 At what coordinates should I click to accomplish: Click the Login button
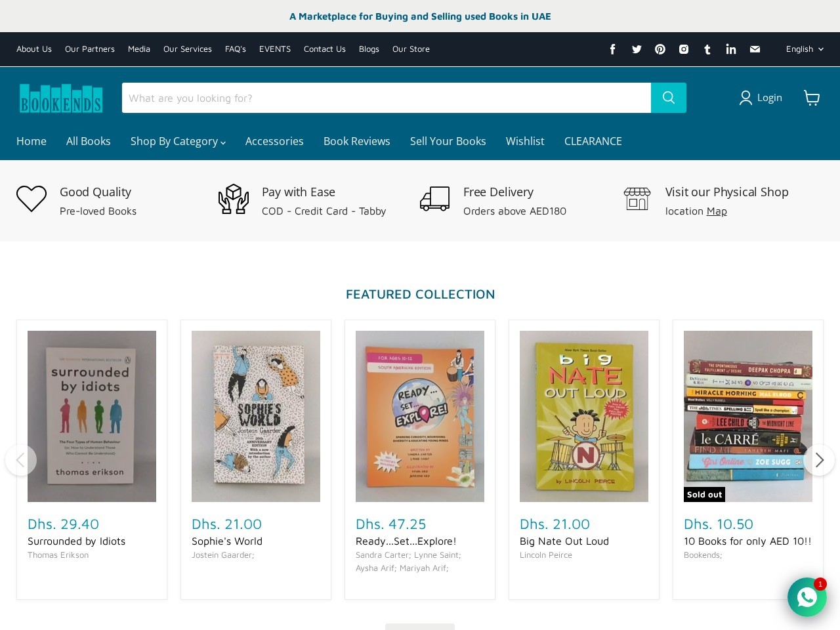pos(760,98)
